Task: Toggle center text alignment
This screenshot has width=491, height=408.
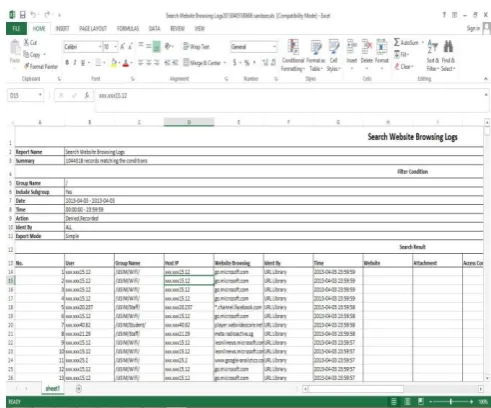Action: pyautogui.click(x=149, y=62)
